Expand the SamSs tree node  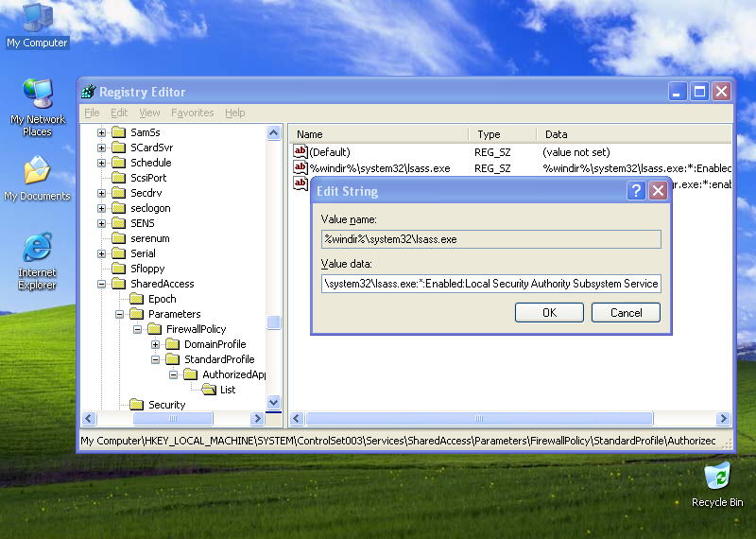pos(101,132)
